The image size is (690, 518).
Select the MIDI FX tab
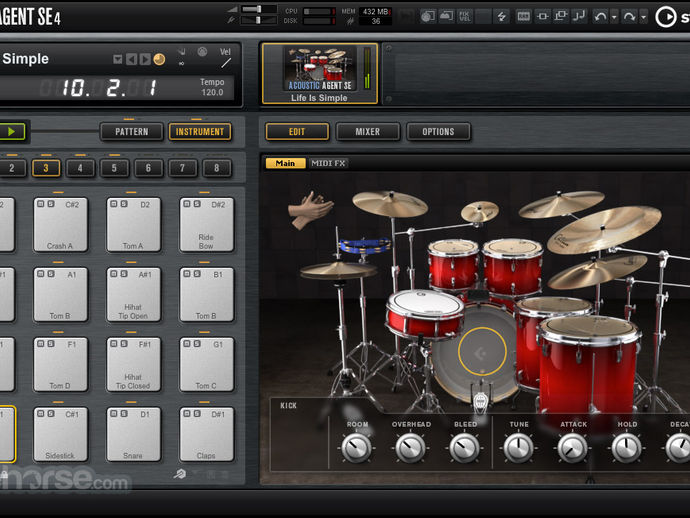pos(328,163)
